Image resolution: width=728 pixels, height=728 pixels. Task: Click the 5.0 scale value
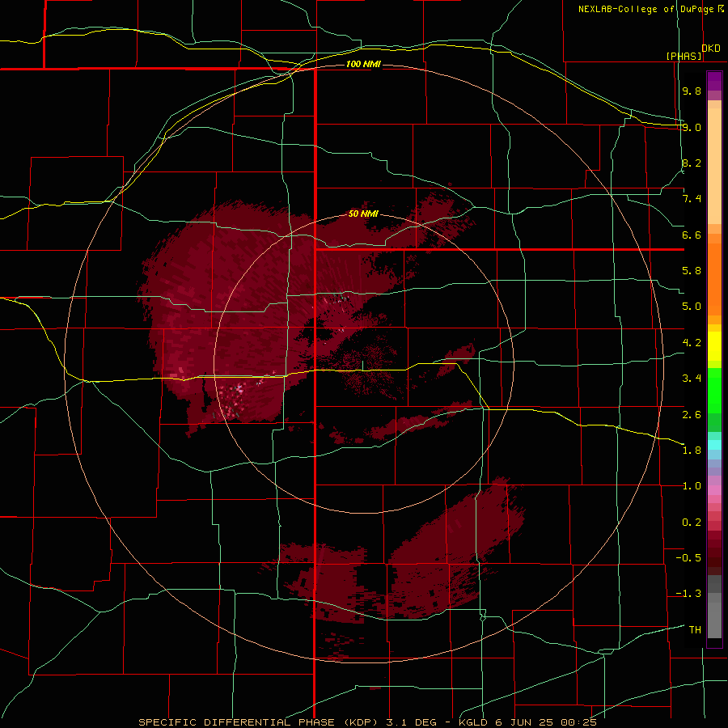692,307
